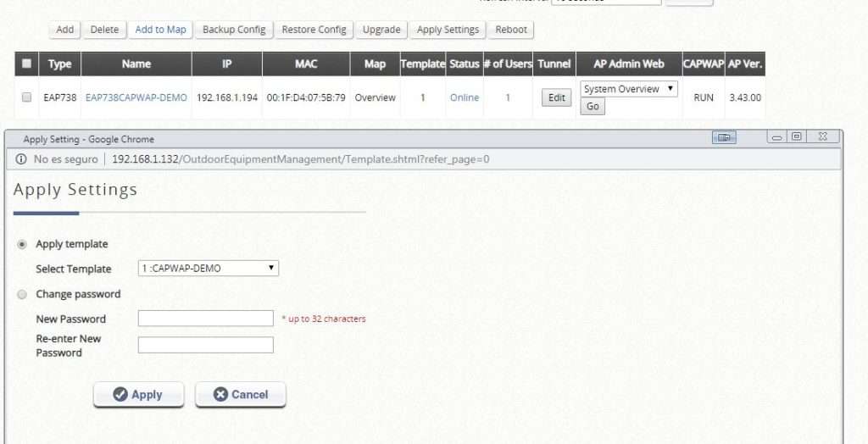The width and height of the screenshot is (868, 444).
Task: Click the Map column header
Action: [375, 64]
